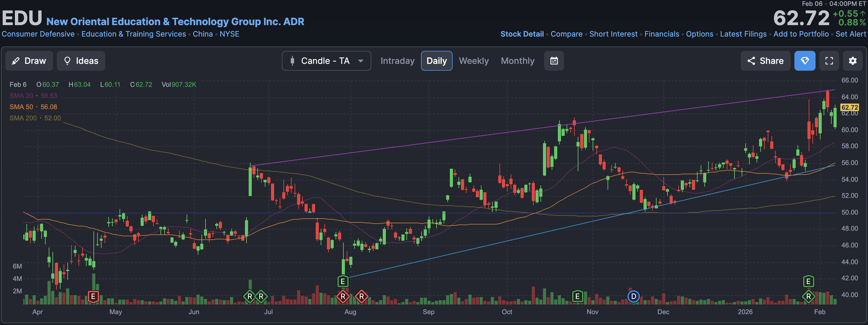
Task: Open Financials page
Action: [662, 34]
